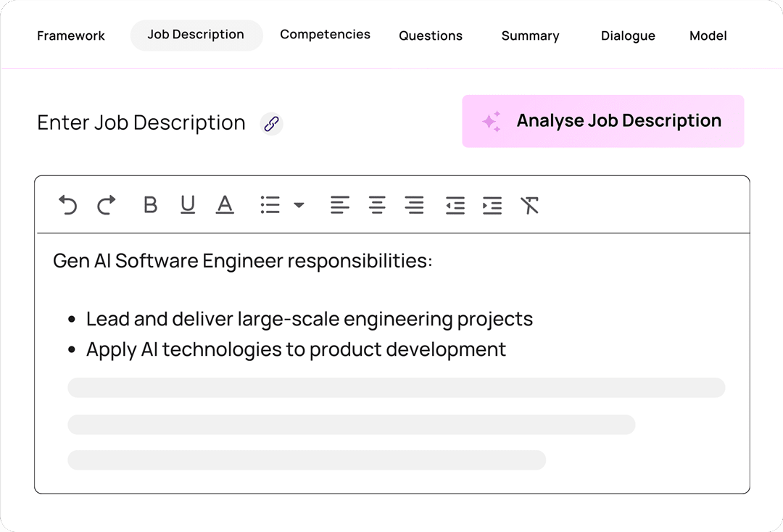
Task: Increase the paragraph indent
Action: pos(492,205)
